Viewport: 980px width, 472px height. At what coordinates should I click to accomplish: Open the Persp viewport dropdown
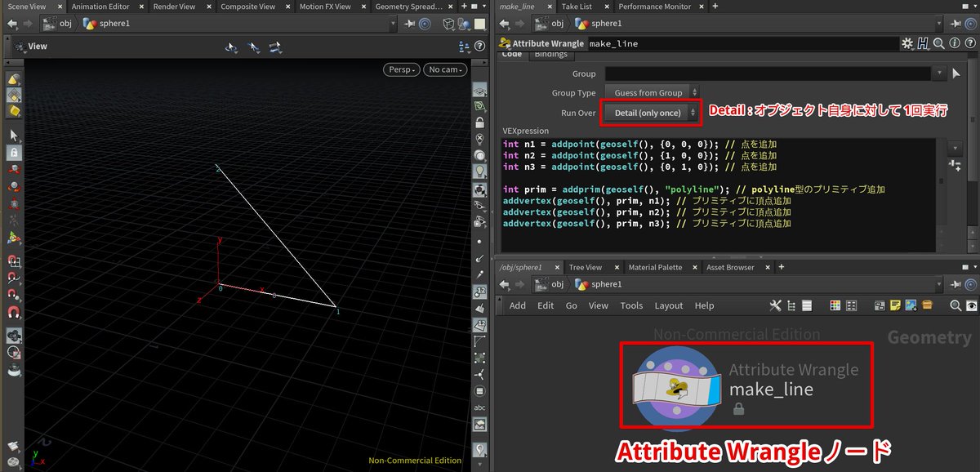click(401, 69)
